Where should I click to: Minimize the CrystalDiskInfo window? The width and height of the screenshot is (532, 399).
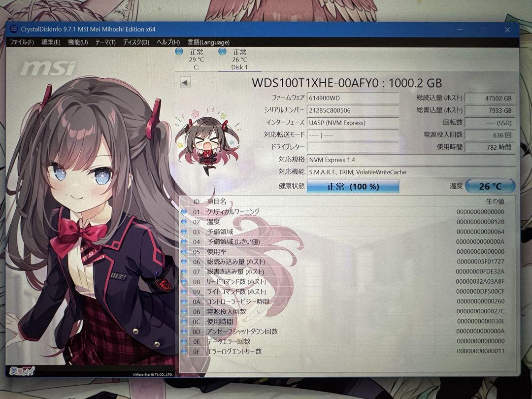[460, 30]
